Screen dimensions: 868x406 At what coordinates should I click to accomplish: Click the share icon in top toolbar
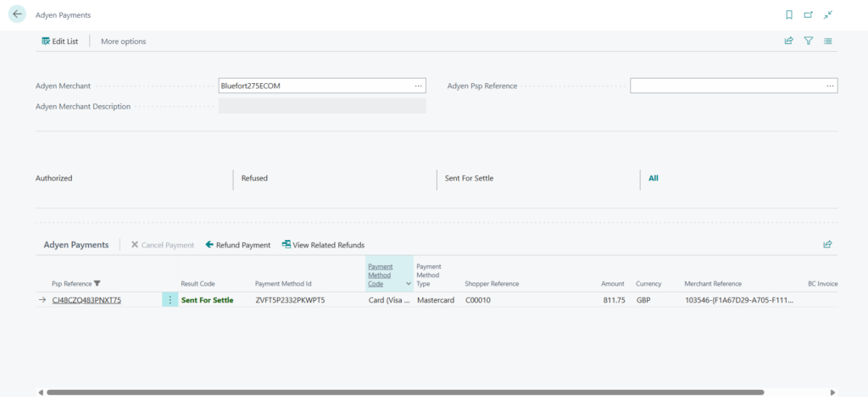788,41
